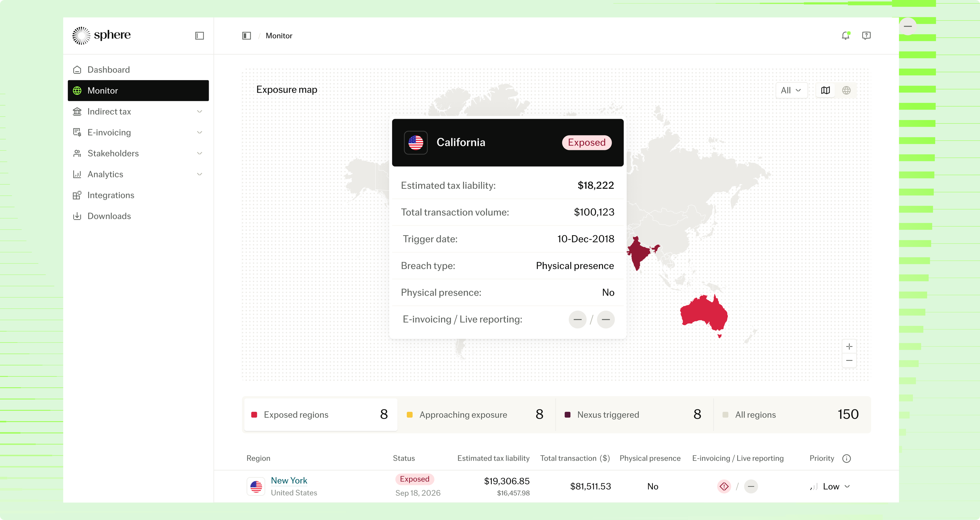Viewport: 980px width, 520px height.
Task: Switch to flat map view
Action: click(826, 91)
